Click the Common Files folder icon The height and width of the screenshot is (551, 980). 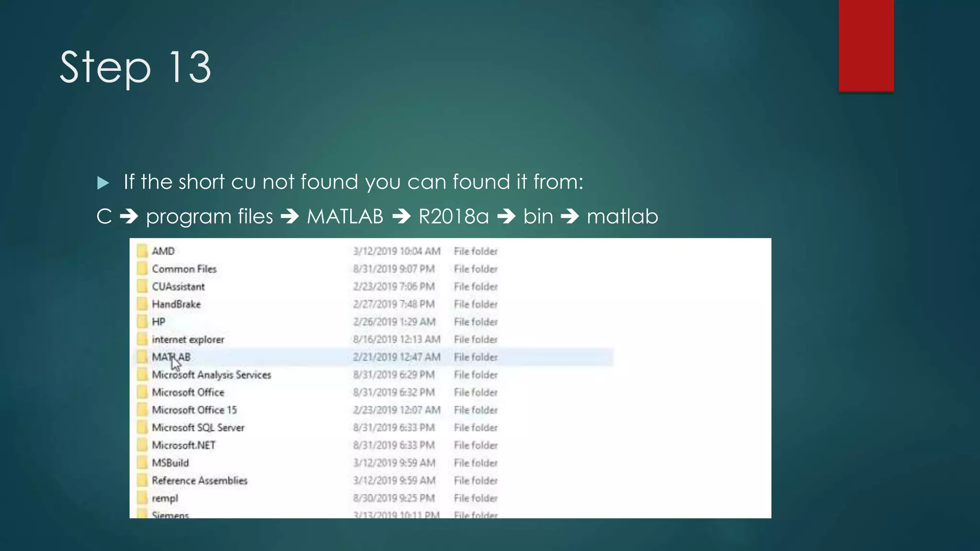[x=142, y=269]
